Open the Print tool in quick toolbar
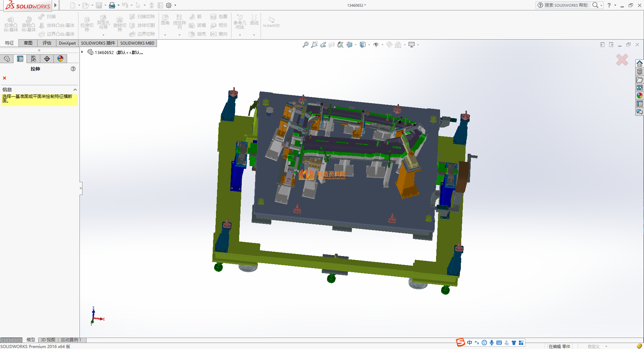 (112, 5)
